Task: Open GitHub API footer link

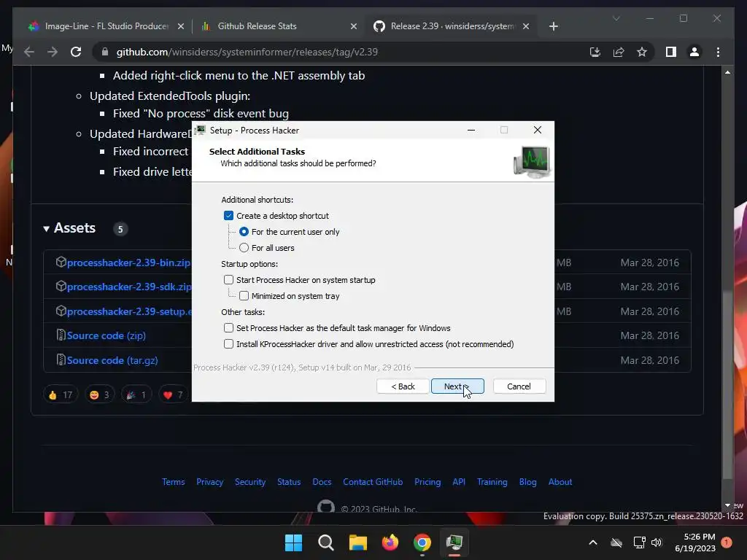Action: [459, 482]
